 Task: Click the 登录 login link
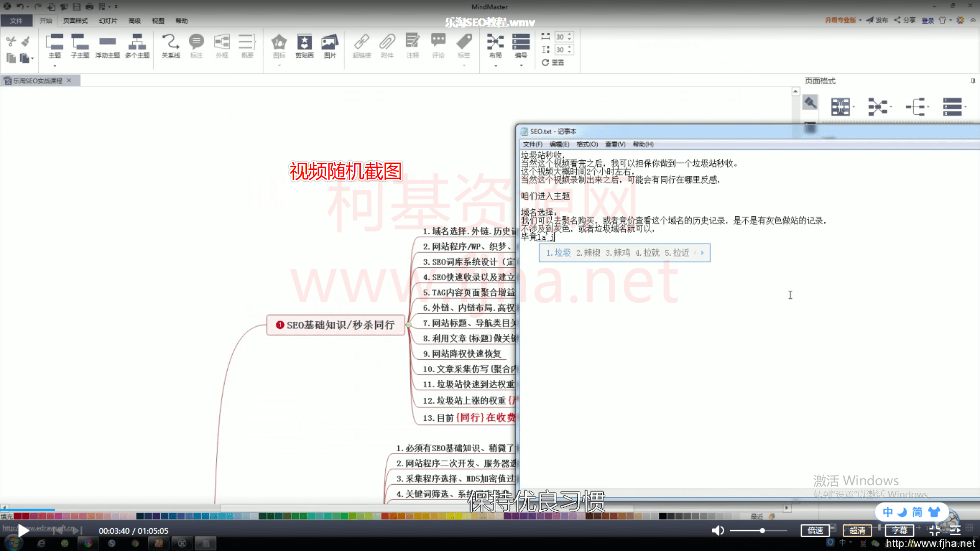tap(928, 20)
